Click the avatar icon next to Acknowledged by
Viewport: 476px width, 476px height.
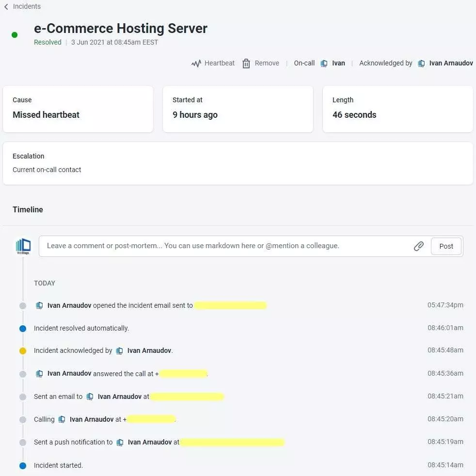(x=421, y=63)
